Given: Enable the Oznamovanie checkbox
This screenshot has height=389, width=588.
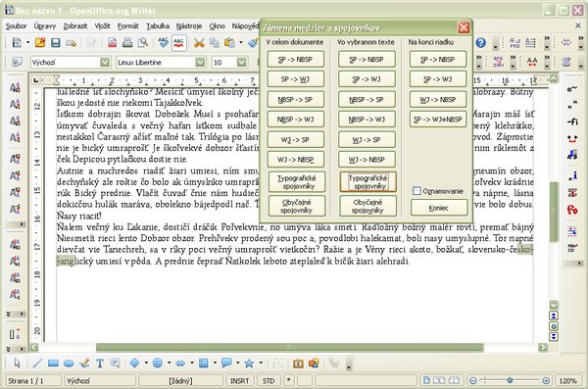Looking at the screenshot, I should [416, 191].
